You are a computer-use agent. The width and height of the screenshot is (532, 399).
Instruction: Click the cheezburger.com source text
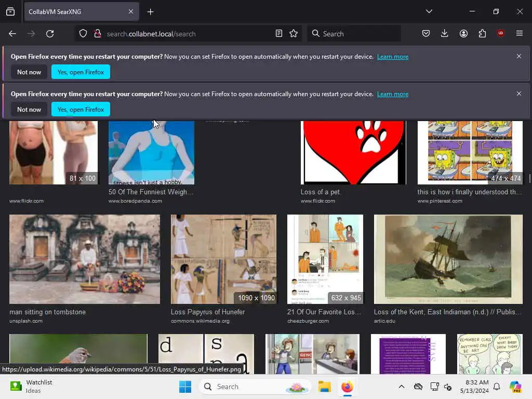pyautogui.click(x=308, y=321)
